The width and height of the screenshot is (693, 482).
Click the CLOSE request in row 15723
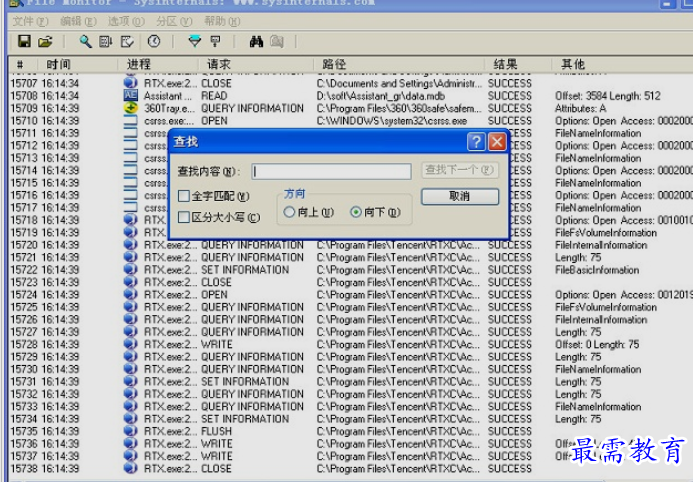click(216, 282)
